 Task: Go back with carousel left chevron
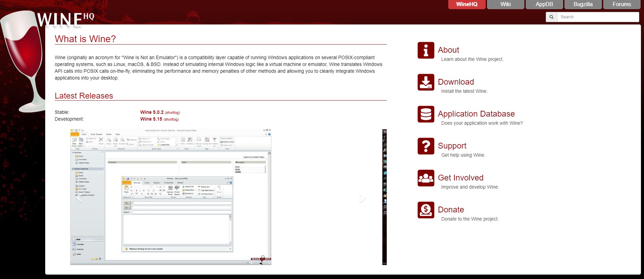point(79,198)
